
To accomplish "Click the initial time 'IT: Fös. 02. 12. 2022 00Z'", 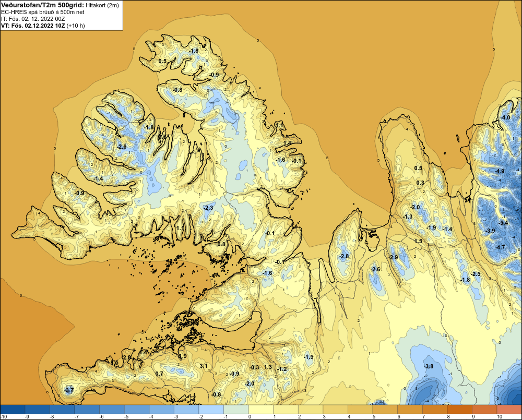I will (32, 19).
